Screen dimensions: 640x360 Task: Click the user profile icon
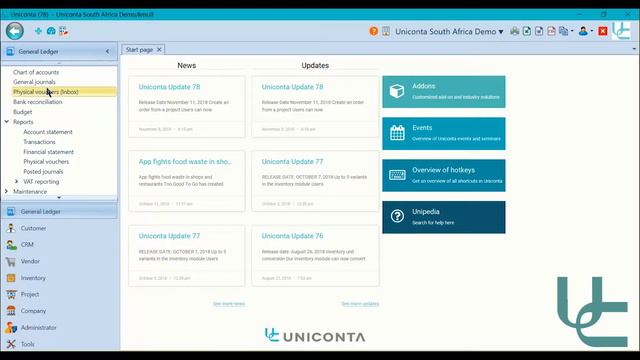[583, 31]
